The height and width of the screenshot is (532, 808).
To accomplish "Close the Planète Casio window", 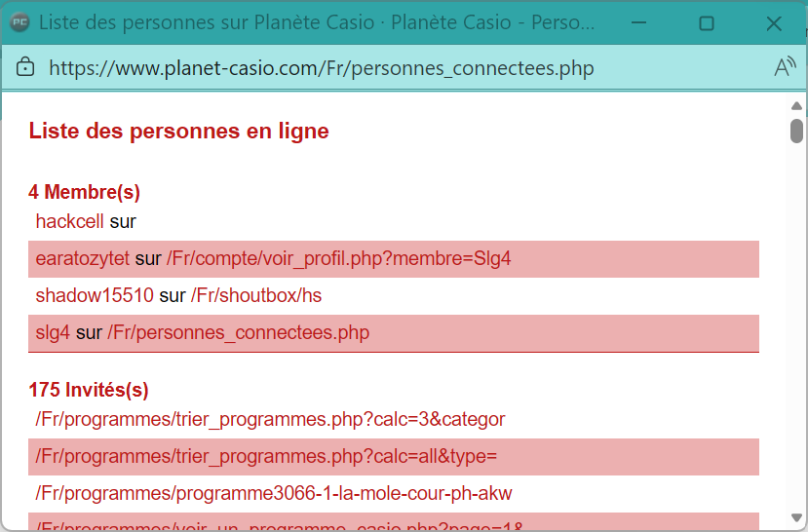I will (774, 23).
